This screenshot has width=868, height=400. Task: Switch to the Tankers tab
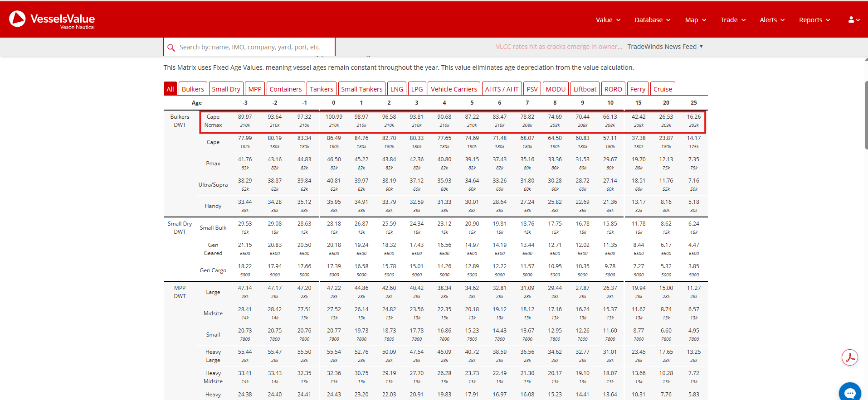[x=322, y=89]
